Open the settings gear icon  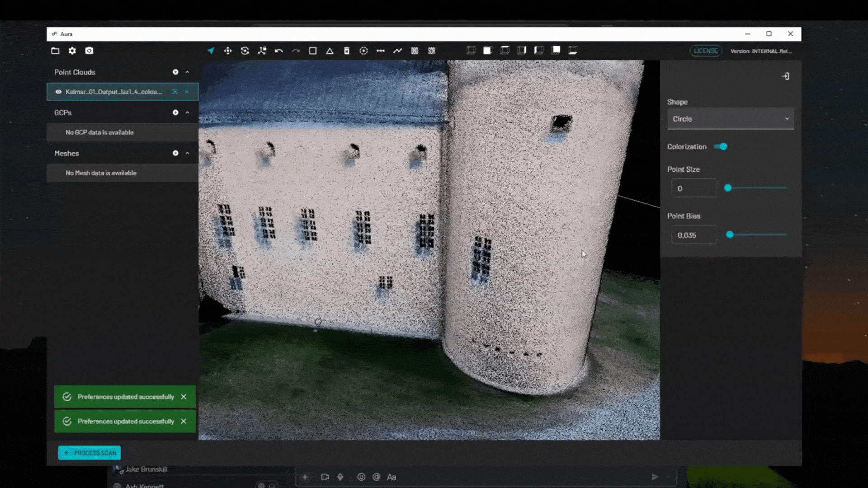(x=72, y=51)
